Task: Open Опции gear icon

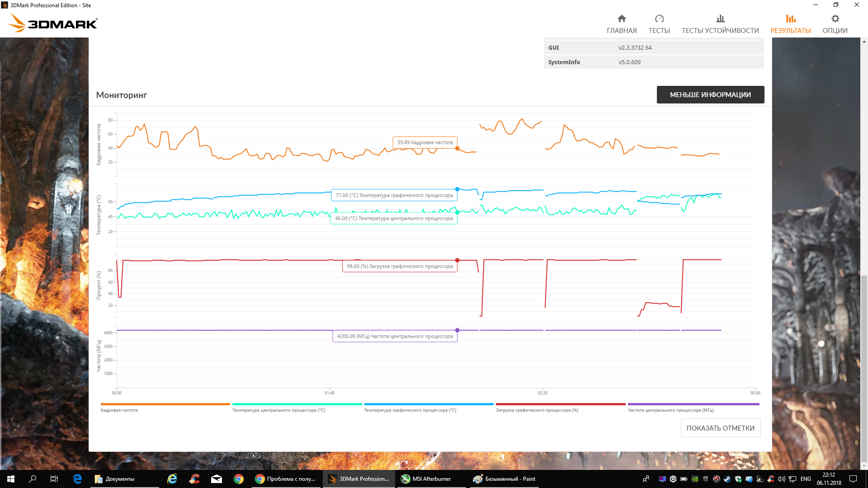Action: [835, 19]
